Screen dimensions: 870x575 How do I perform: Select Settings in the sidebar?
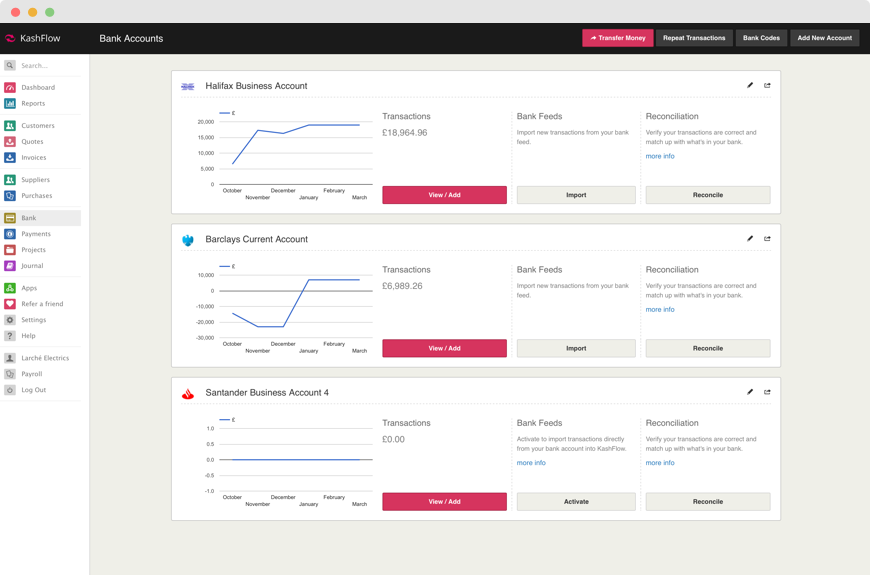coord(34,320)
